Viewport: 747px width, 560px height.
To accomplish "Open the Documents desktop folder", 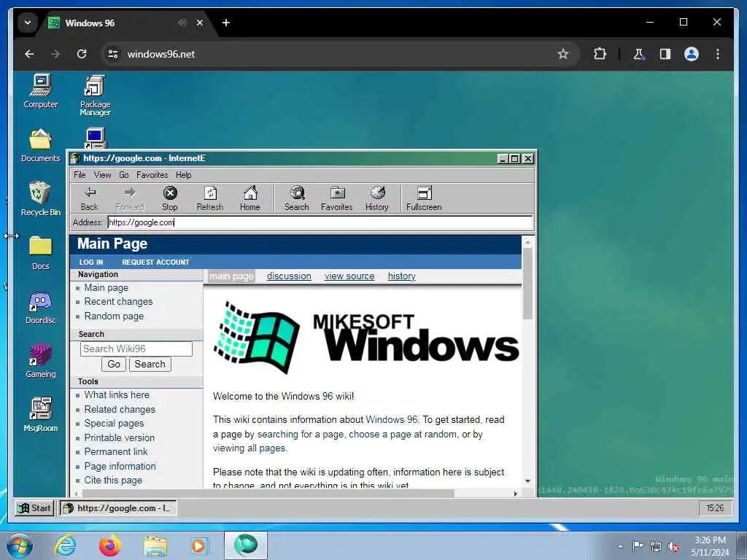I will pos(41,146).
